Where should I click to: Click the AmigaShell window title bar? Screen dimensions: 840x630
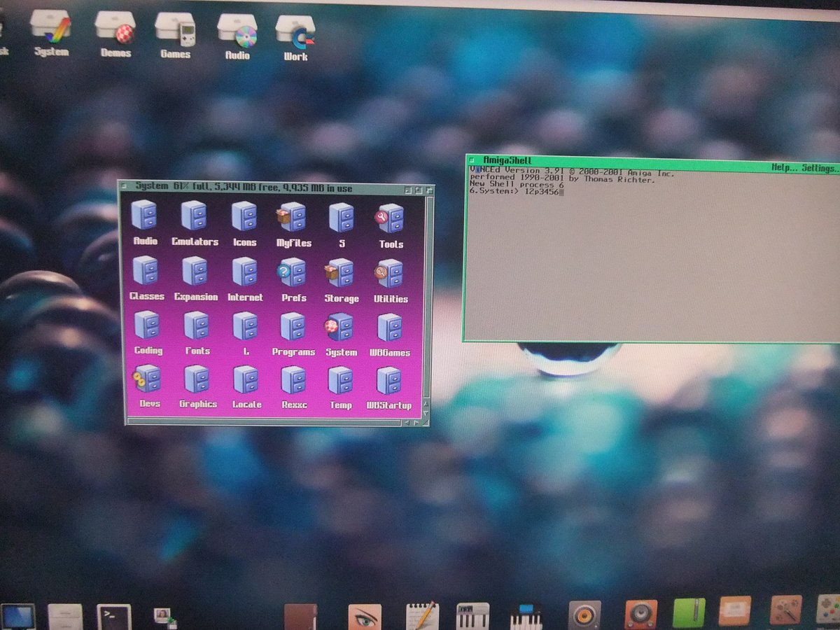652,163
